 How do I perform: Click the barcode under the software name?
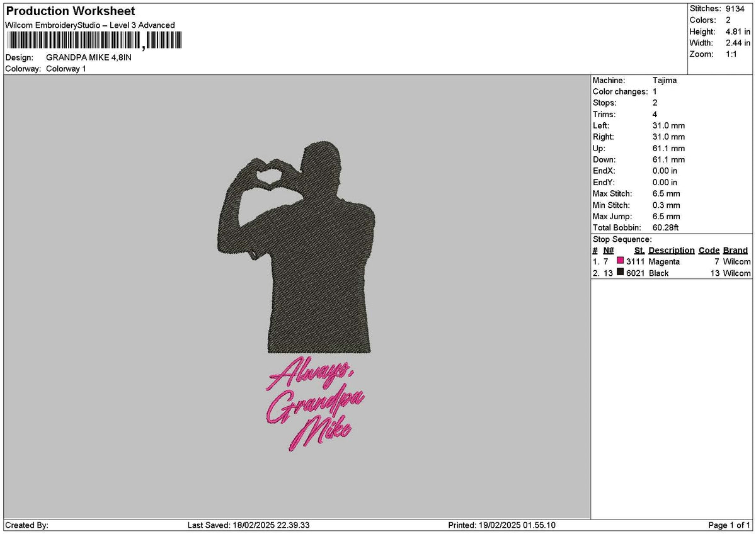tap(93, 41)
